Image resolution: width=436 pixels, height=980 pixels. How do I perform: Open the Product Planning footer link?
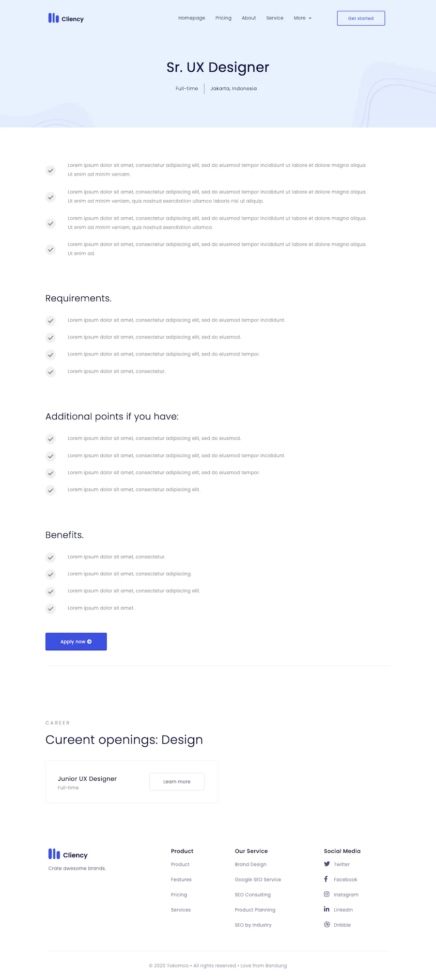pyautogui.click(x=255, y=910)
